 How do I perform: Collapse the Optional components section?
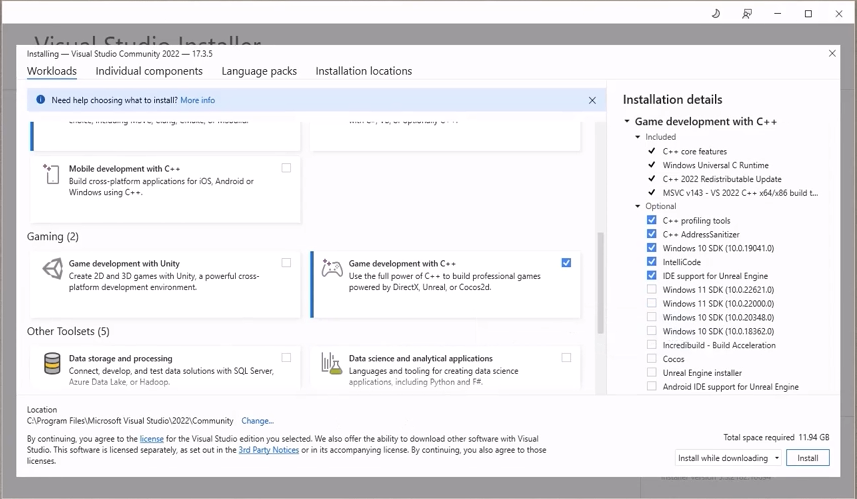click(x=637, y=206)
